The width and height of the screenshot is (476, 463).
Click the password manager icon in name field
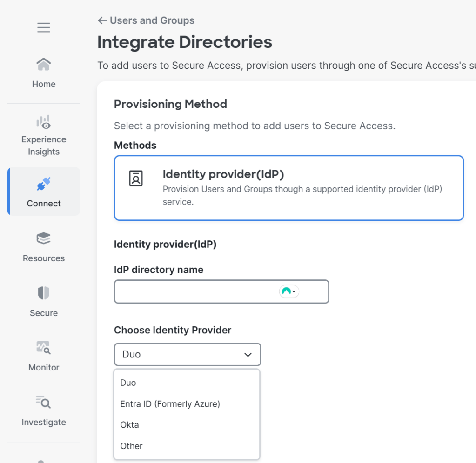point(288,291)
